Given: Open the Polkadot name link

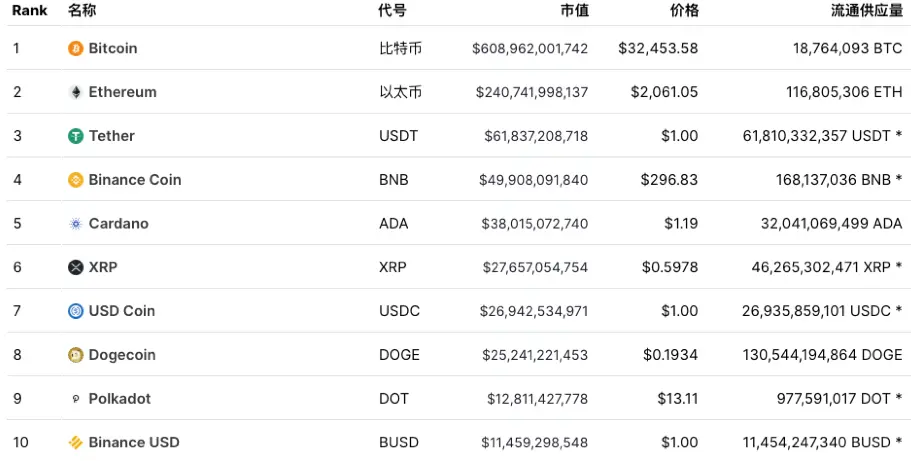Looking at the screenshot, I should click(x=120, y=399).
